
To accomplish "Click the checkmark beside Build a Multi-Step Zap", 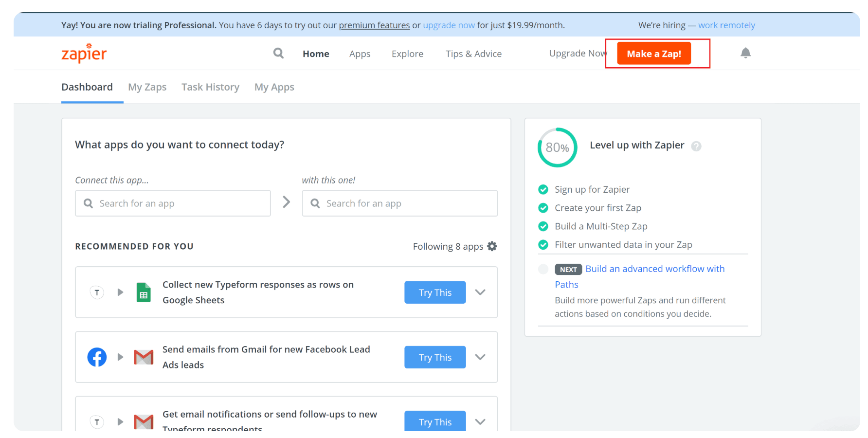I will tap(543, 226).
